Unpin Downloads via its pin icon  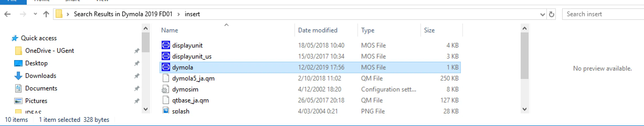137,76
